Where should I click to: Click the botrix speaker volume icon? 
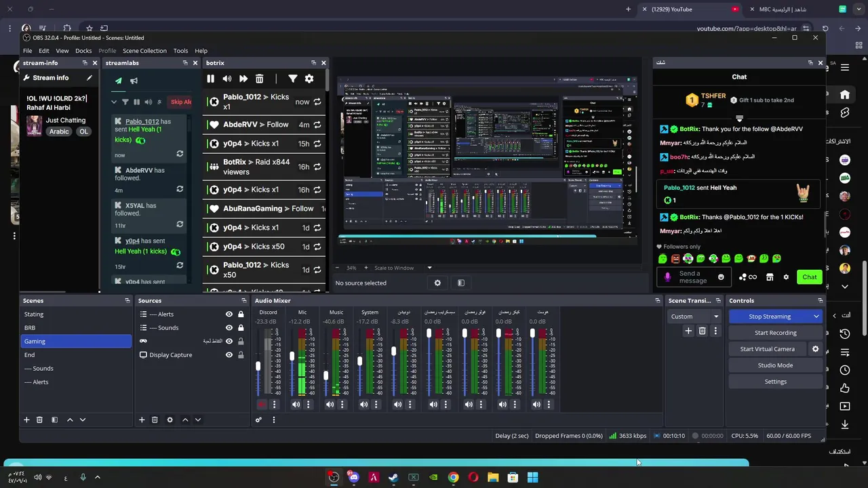tap(226, 79)
